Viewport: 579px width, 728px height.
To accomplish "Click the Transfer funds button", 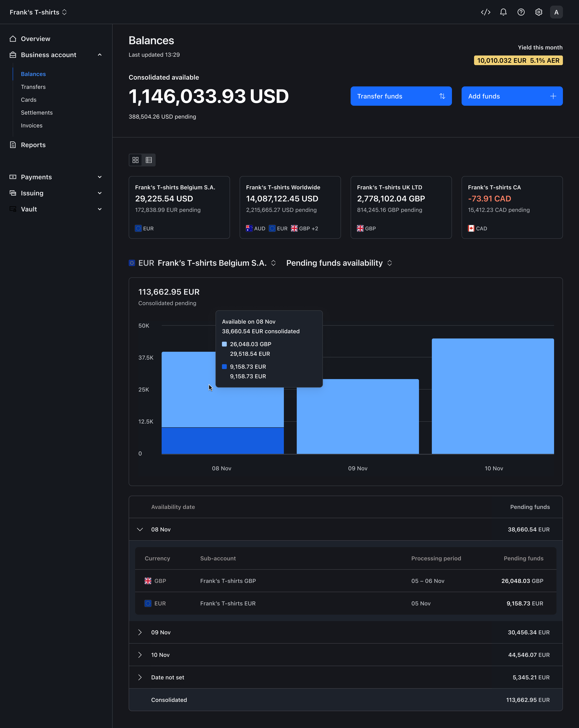I will click(401, 96).
